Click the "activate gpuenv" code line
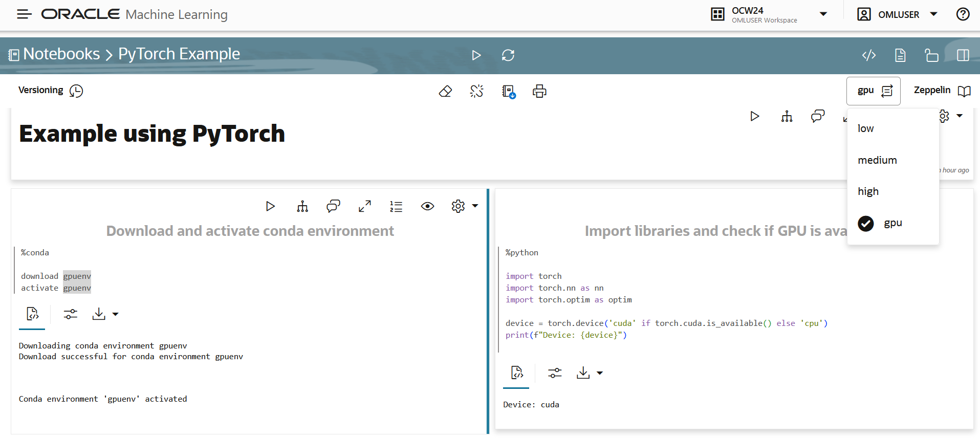 point(56,288)
